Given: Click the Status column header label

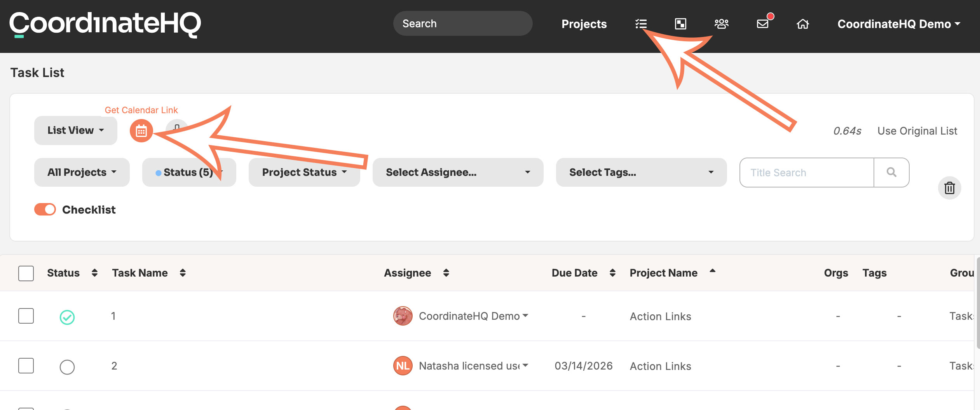Looking at the screenshot, I should (x=63, y=273).
